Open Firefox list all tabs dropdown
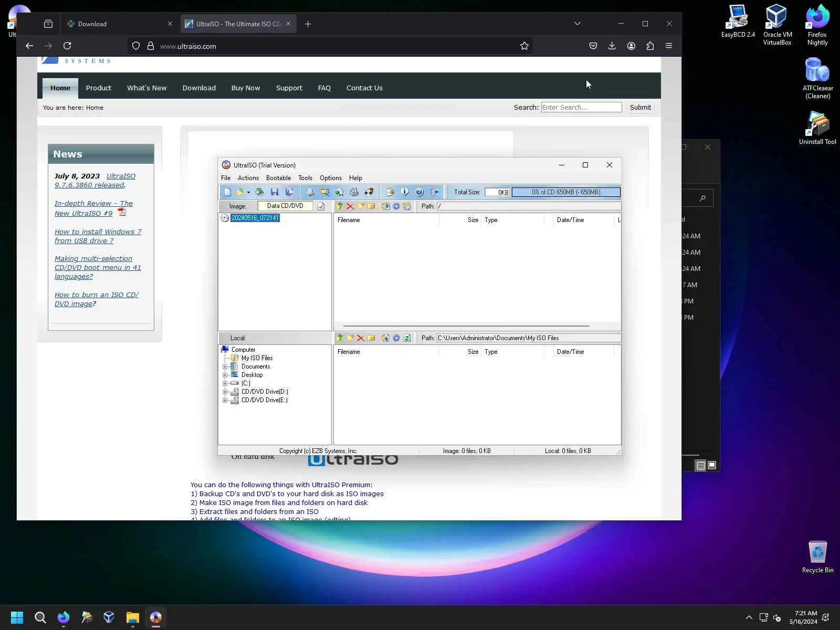The image size is (840, 630). 577,24
